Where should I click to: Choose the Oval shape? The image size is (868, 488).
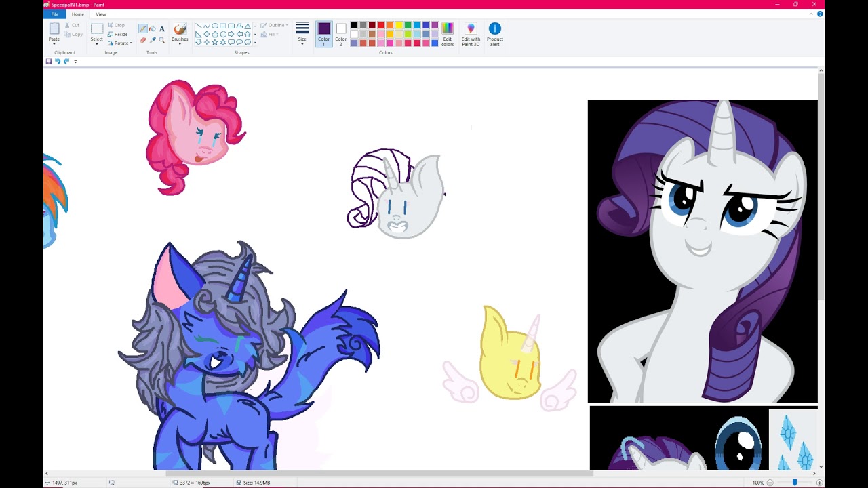215,26
